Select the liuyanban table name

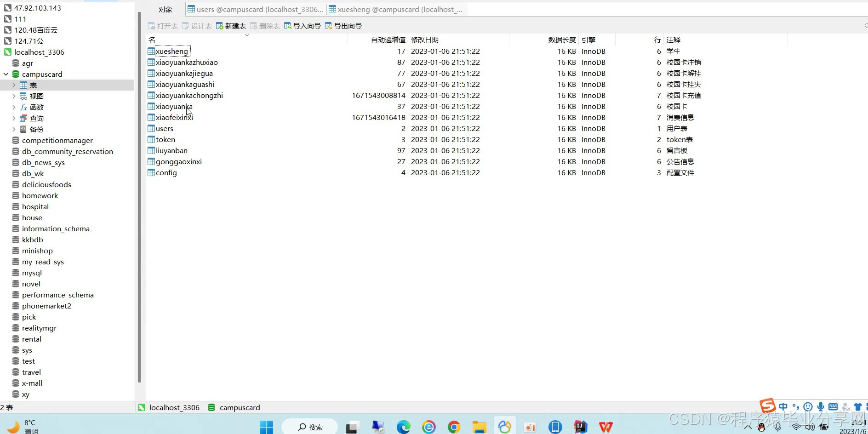point(172,150)
